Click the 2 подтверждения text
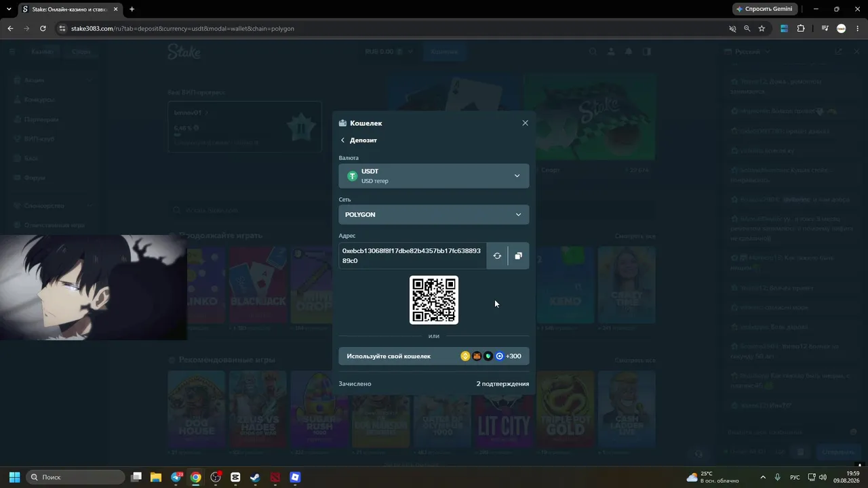The height and width of the screenshot is (488, 868). tap(502, 384)
